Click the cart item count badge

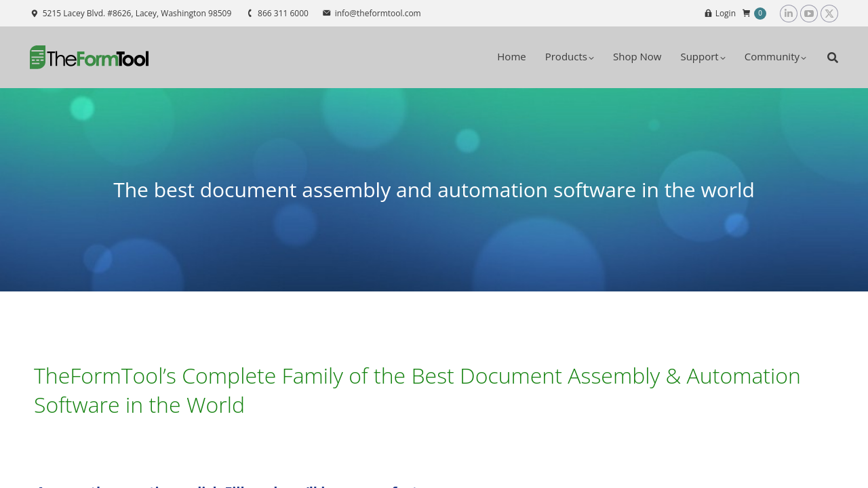760,14
